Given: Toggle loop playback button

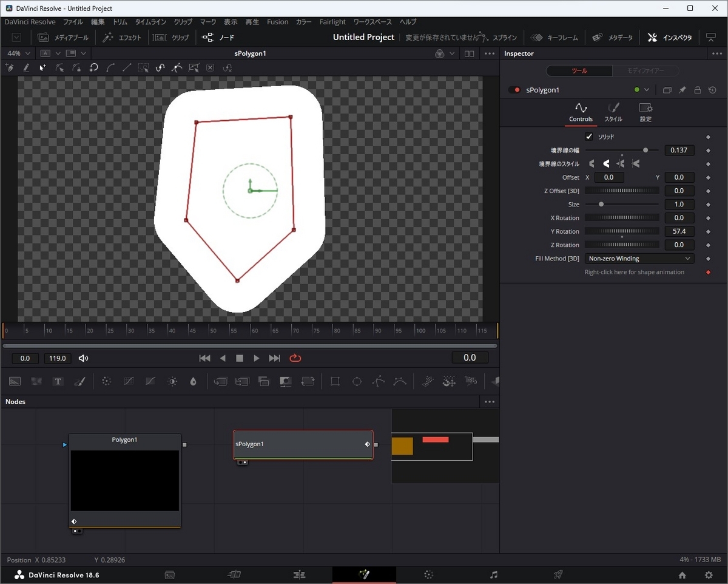Looking at the screenshot, I should coord(295,358).
